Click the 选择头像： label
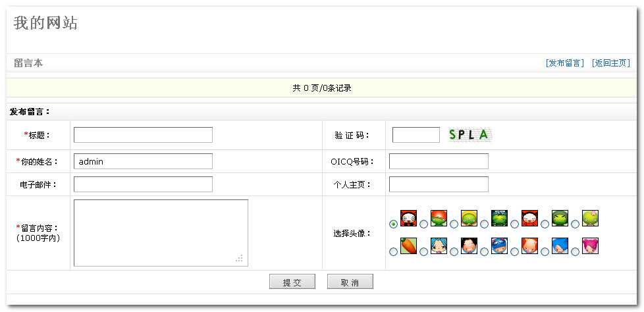This screenshot has height=312, width=644. [352, 234]
